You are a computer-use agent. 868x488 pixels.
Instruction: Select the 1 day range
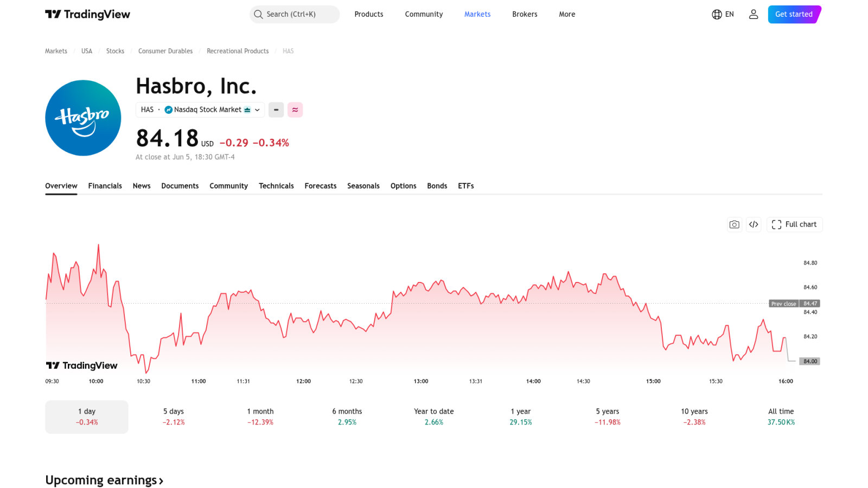point(87,417)
